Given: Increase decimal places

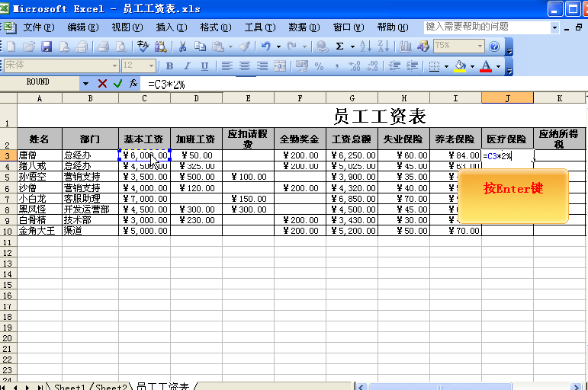Looking at the screenshot, I should click(355, 66).
